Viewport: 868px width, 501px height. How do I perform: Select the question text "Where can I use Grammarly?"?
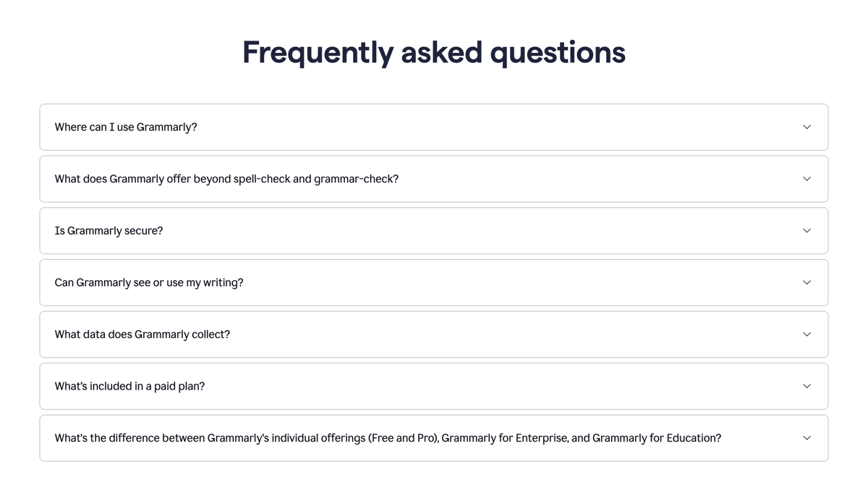125,127
